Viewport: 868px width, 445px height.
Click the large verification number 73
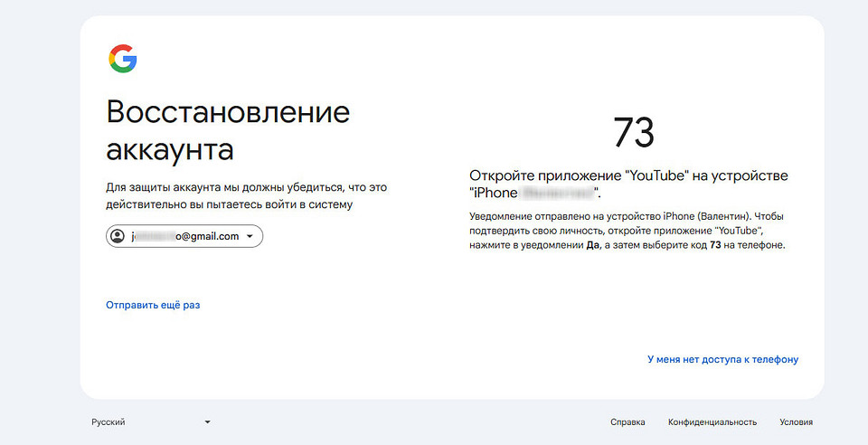click(634, 132)
